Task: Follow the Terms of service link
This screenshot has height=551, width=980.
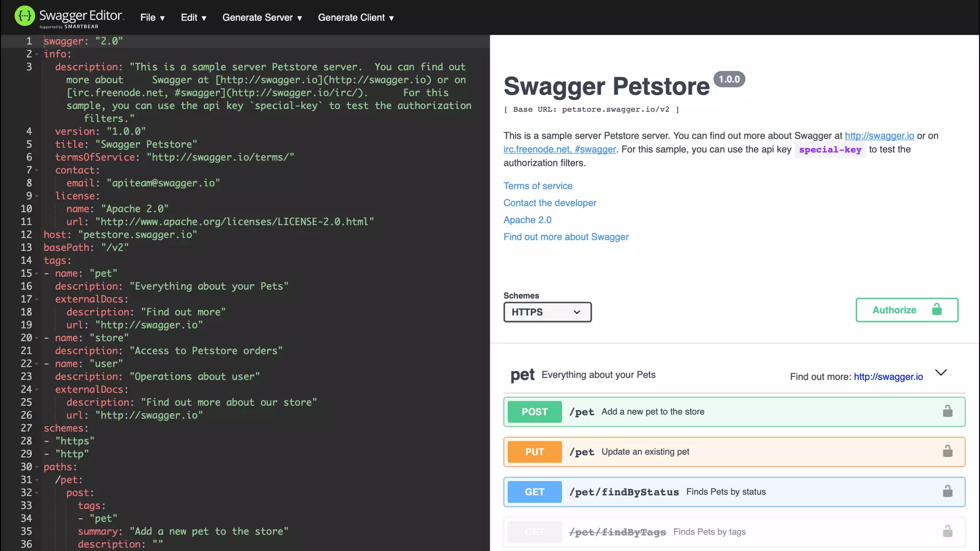Action: (x=537, y=186)
